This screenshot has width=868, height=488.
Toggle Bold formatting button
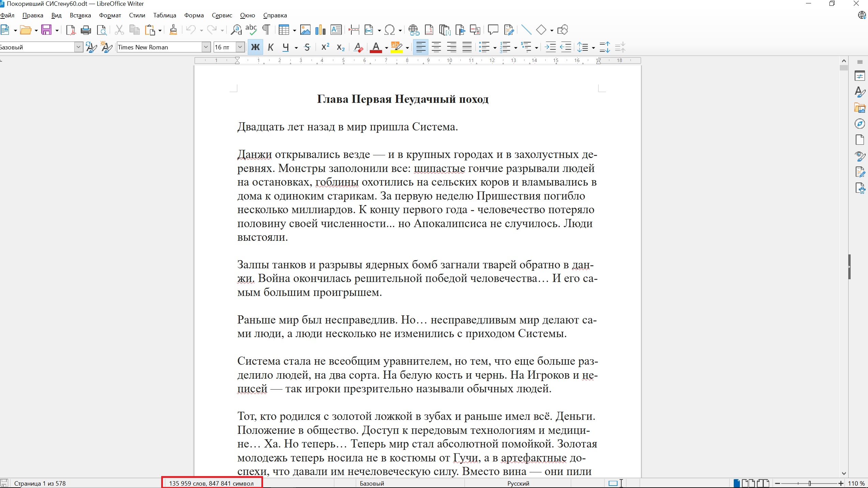(x=255, y=47)
